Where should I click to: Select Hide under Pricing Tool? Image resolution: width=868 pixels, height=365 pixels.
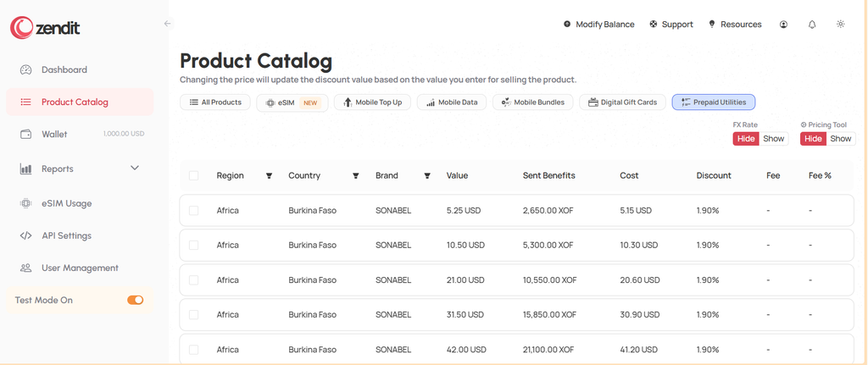813,139
